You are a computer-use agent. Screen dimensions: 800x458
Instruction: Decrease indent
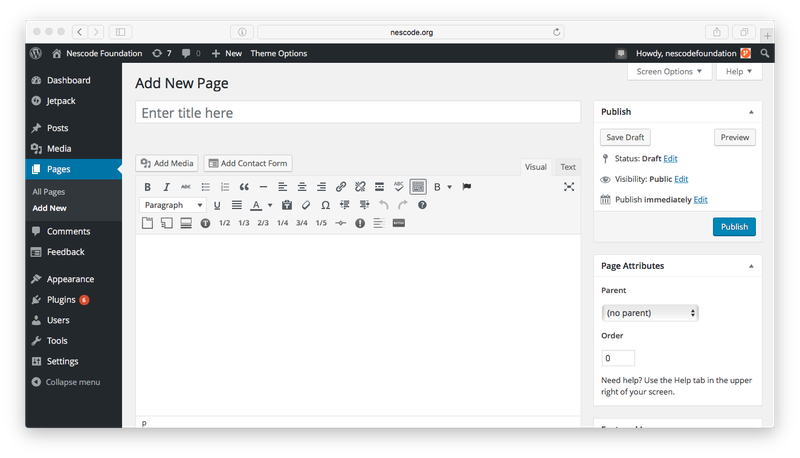345,205
